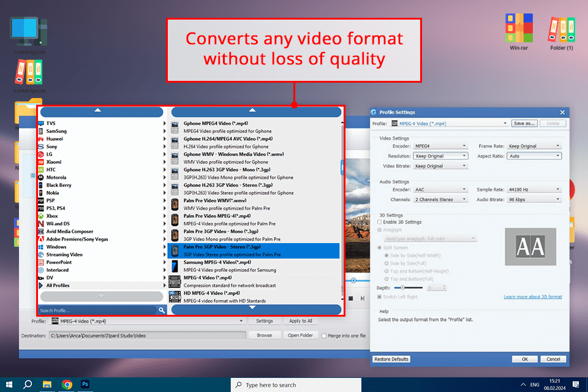
Task: Click the Motorola category icon
Action: pos(41,178)
